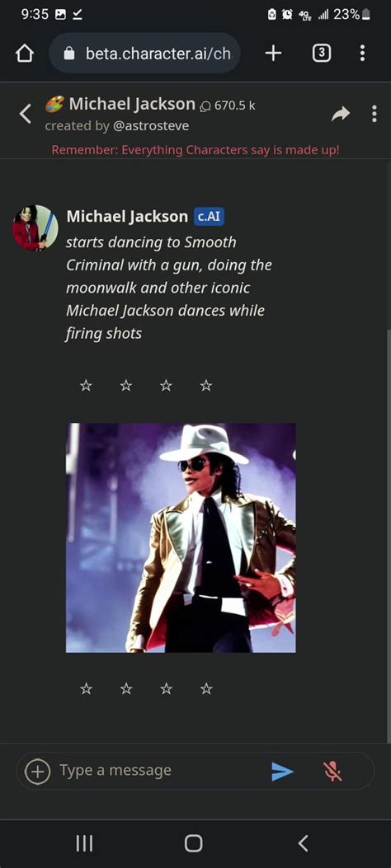Viewport: 391px width, 868px height.
Task: Click the beta.character.ai address bar
Action: (x=144, y=53)
